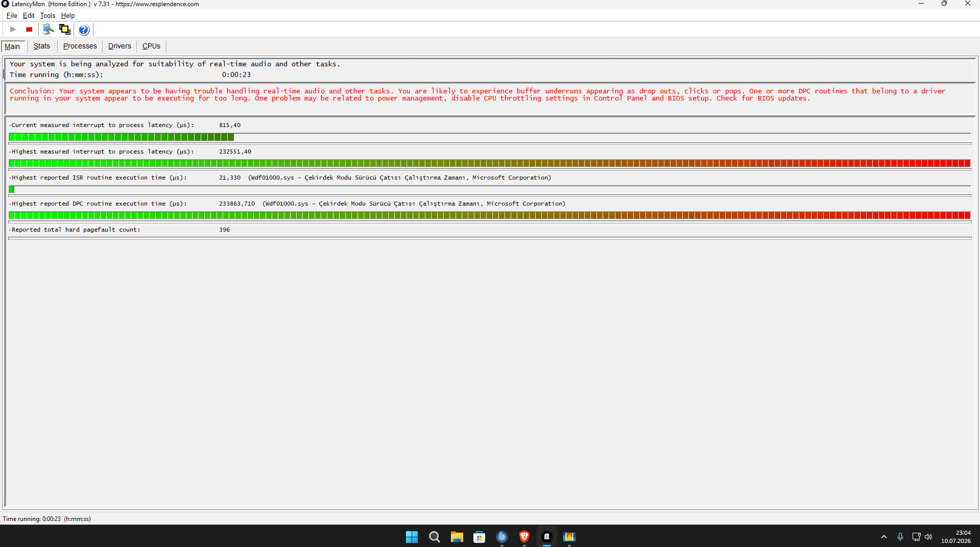
Task: Click the LatencyMon title bar app icon
Action: coord(5,4)
